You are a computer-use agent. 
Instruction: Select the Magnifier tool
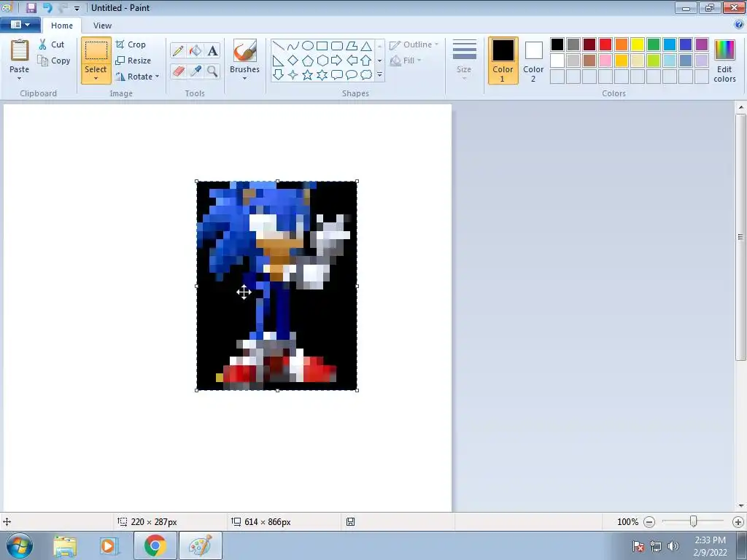coord(212,71)
